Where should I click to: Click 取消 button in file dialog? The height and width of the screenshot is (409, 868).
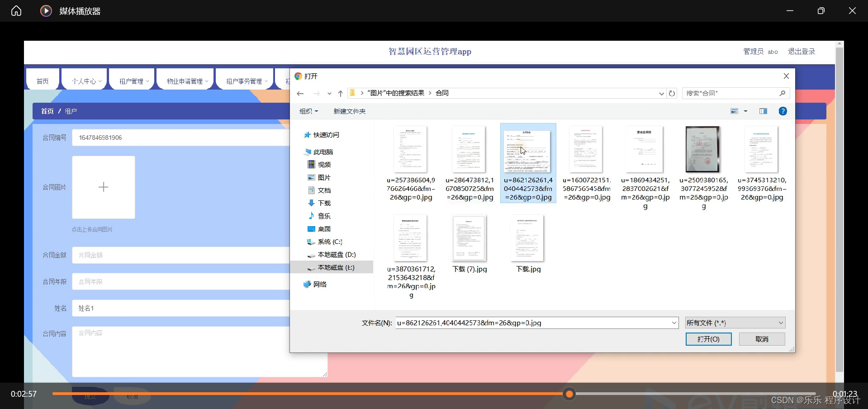pyautogui.click(x=762, y=339)
